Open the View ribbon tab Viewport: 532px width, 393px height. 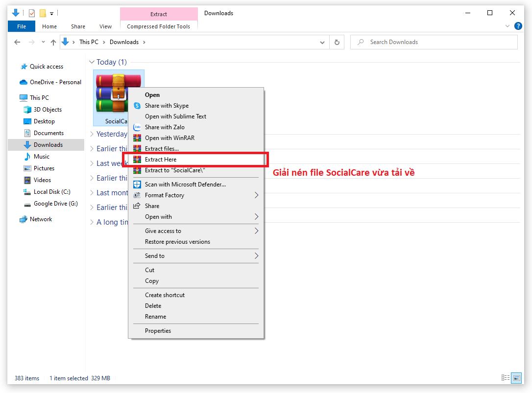[x=105, y=26]
